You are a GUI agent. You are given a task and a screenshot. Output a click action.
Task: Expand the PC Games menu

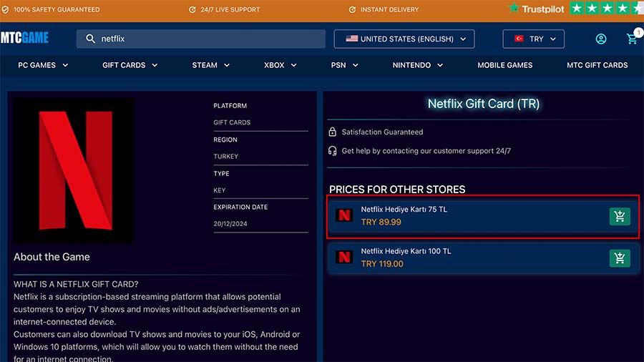click(43, 65)
